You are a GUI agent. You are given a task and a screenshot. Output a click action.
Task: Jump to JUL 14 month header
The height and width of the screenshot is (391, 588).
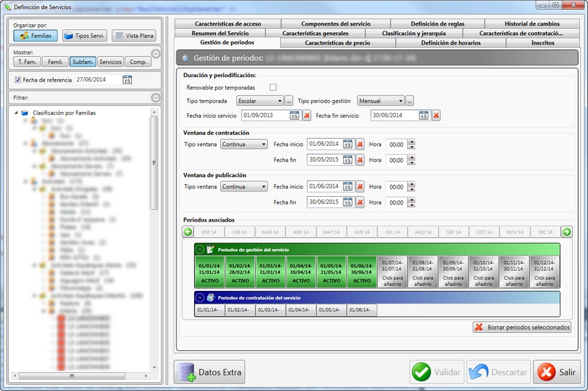coord(392,232)
